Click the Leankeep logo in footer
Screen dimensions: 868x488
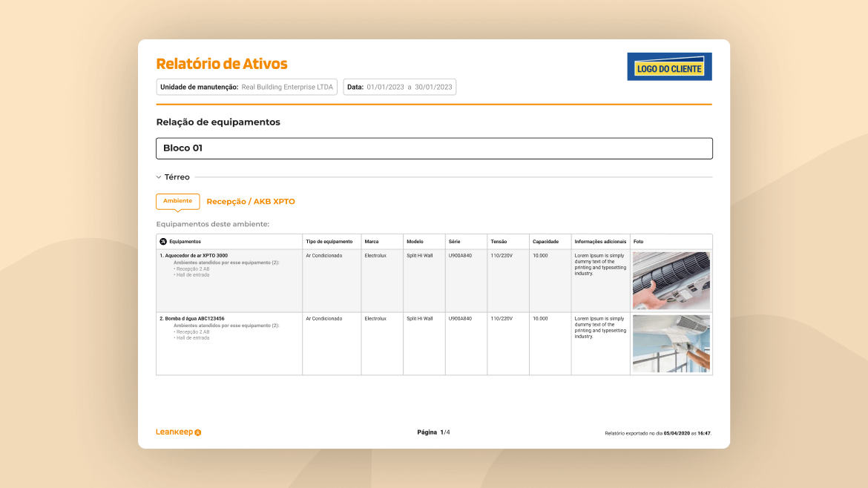[178, 432]
